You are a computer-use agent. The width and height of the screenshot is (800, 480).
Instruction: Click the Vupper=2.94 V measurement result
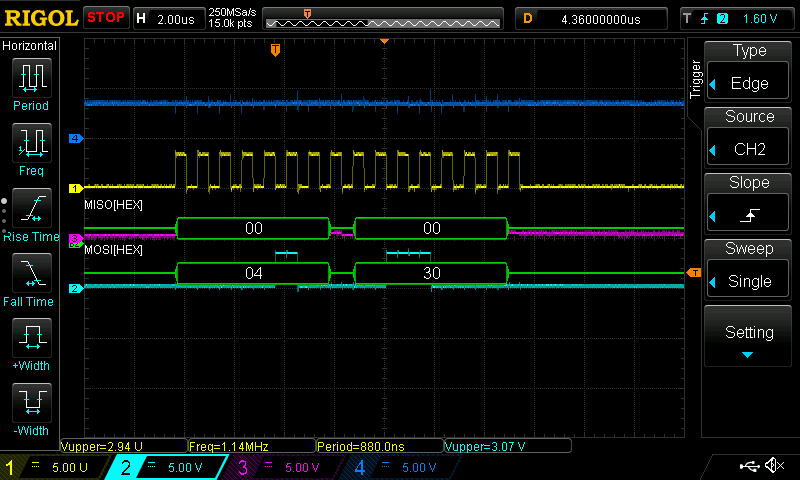(x=124, y=446)
